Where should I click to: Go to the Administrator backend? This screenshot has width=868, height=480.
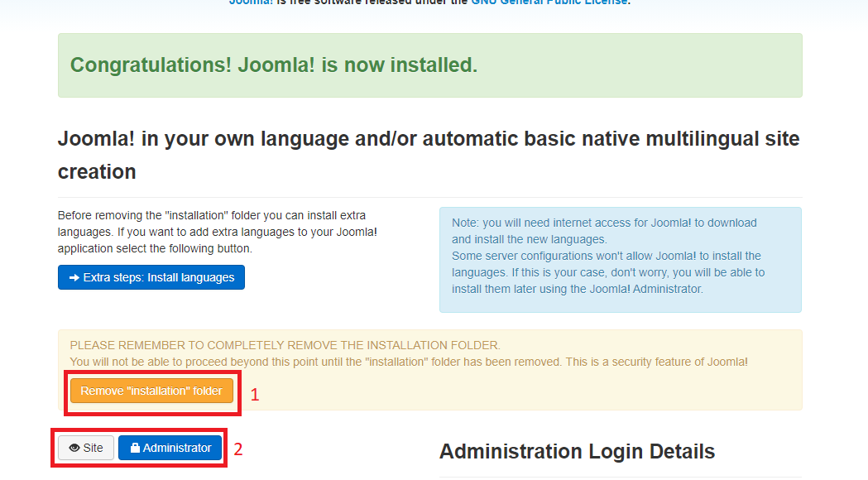coord(170,448)
